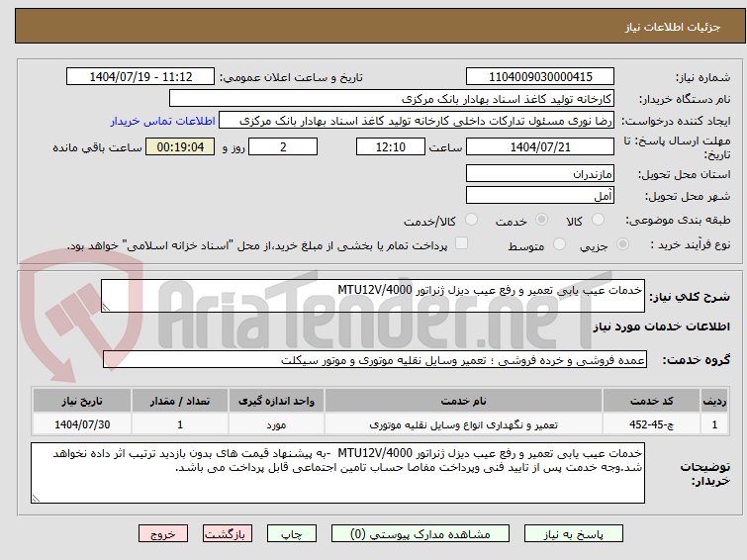Click the deadline date field 1404/07/21
This screenshot has width=747, height=560.
pos(540,146)
